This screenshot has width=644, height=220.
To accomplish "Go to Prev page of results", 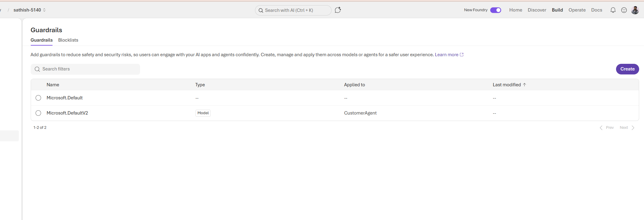I will (607, 128).
